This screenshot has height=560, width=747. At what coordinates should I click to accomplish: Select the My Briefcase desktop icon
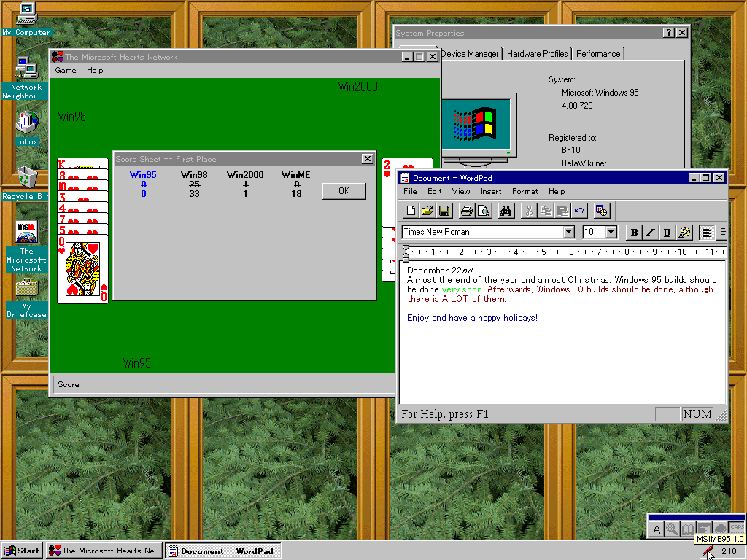[27, 298]
